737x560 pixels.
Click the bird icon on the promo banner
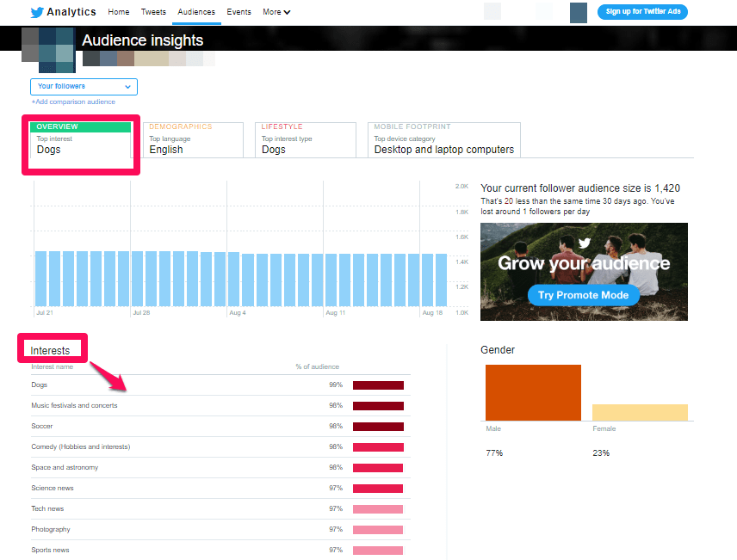(585, 243)
